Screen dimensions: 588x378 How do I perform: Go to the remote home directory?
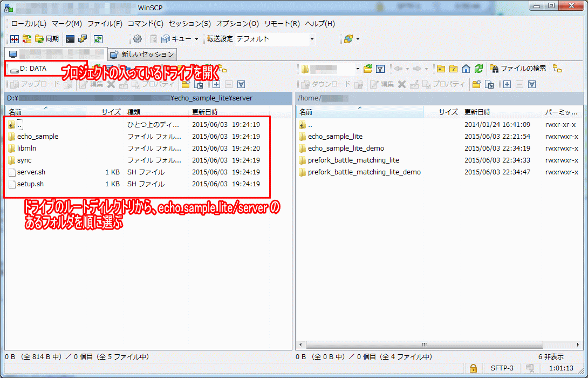466,69
